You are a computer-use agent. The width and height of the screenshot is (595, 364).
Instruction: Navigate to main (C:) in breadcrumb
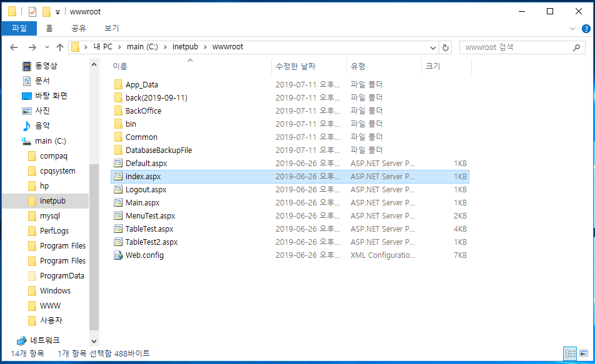(x=142, y=47)
